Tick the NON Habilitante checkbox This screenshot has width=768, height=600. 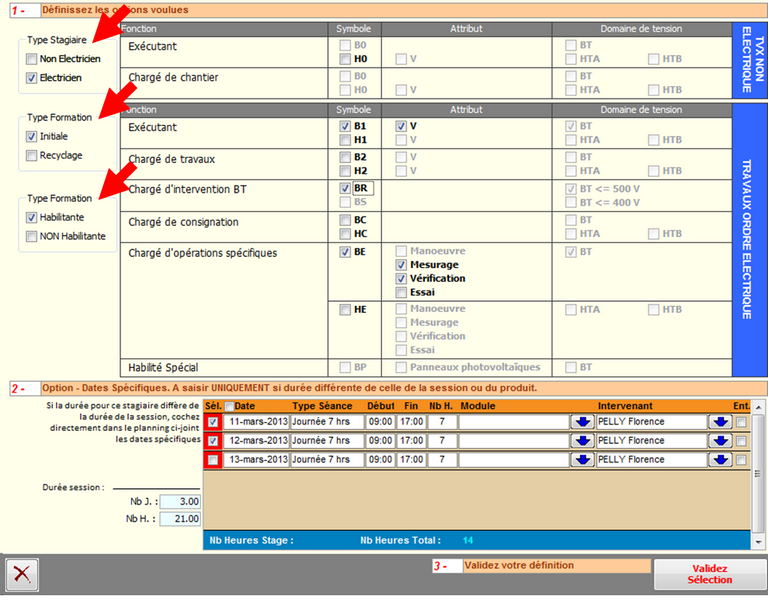click(32, 236)
